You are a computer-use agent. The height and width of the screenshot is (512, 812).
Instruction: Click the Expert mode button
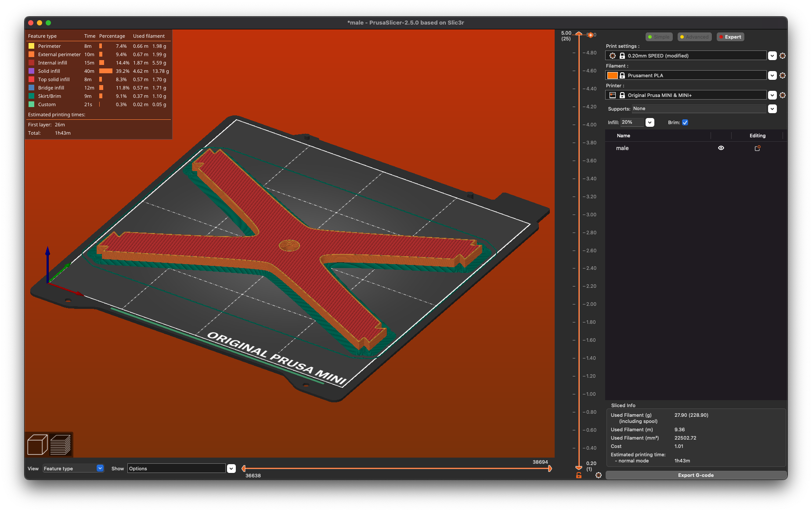[730, 37]
